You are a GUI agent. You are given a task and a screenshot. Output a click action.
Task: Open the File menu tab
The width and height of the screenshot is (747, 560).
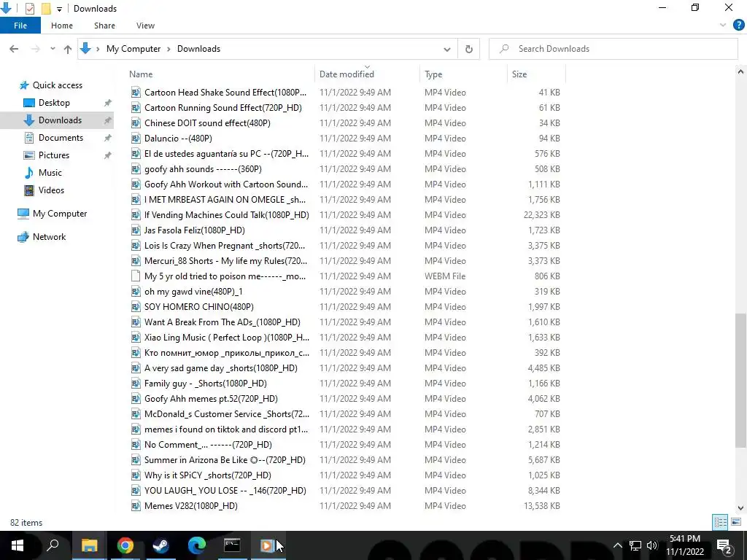pyautogui.click(x=20, y=26)
